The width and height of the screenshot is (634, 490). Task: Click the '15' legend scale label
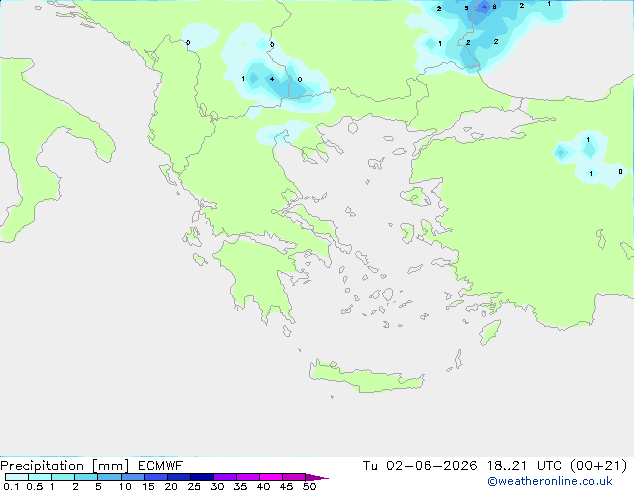(x=148, y=486)
